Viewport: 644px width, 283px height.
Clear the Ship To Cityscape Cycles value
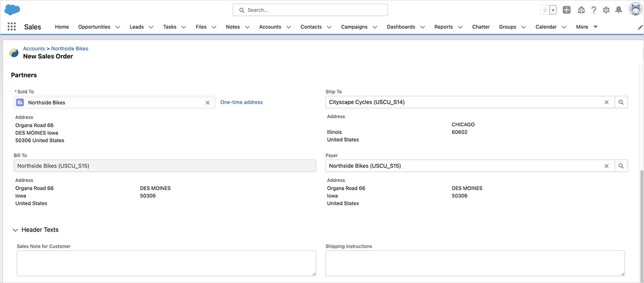click(606, 102)
